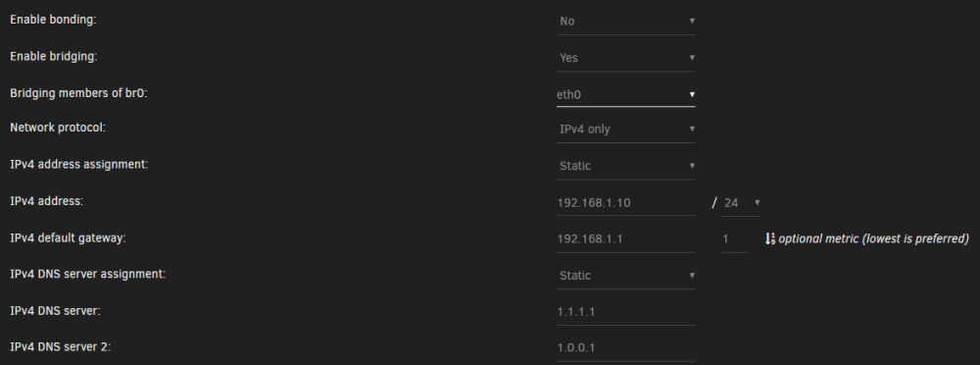Expand the Bridging members of br0 selector

(625, 94)
